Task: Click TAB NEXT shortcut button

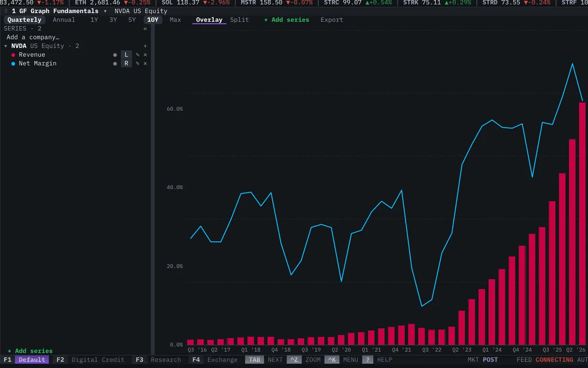Action: point(264,360)
